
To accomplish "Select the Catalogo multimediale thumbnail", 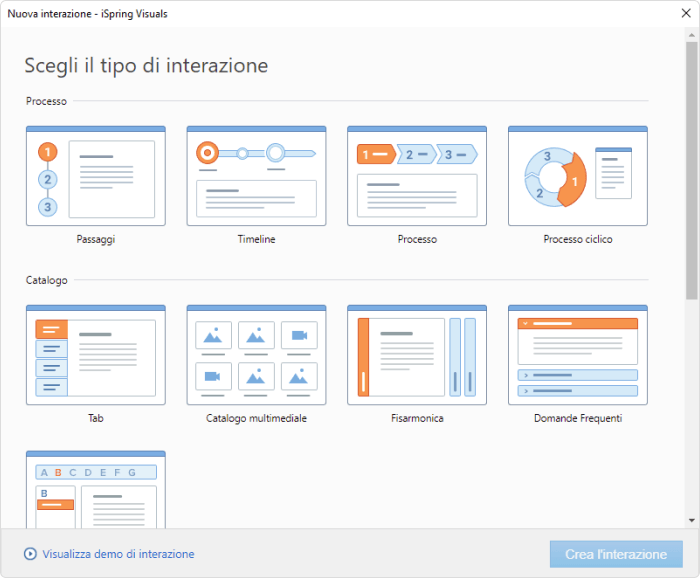I will pos(256,355).
